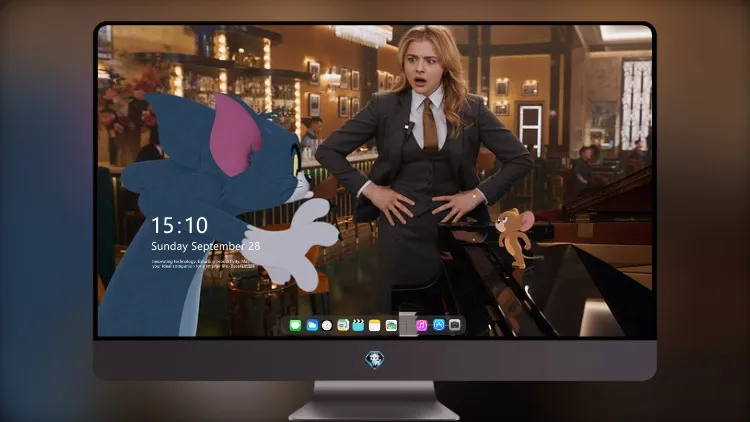Open the yellow Notes app in dock
750x422 pixels.
coord(375,326)
